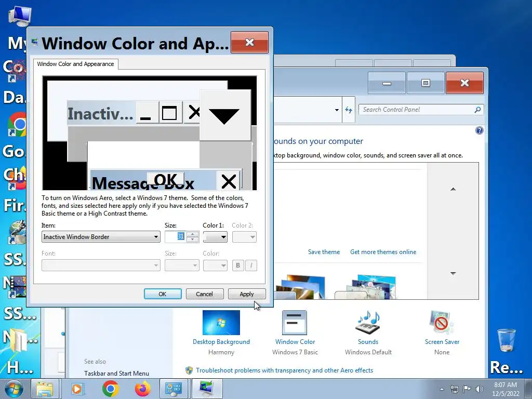Click the Windows Start orb
This screenshot has width=532, height=399.
[14, 389]
